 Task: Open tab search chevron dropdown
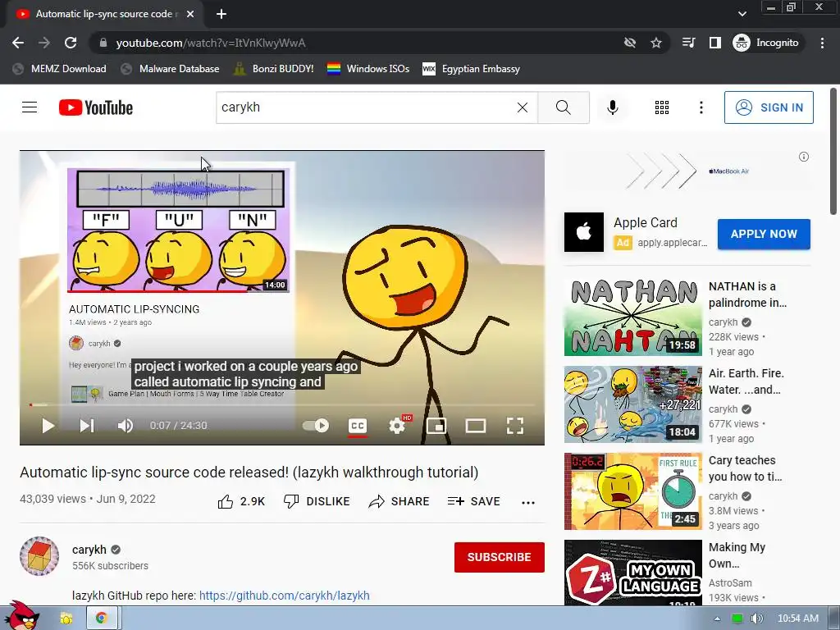pyautogui.click(x=742, y=14)
